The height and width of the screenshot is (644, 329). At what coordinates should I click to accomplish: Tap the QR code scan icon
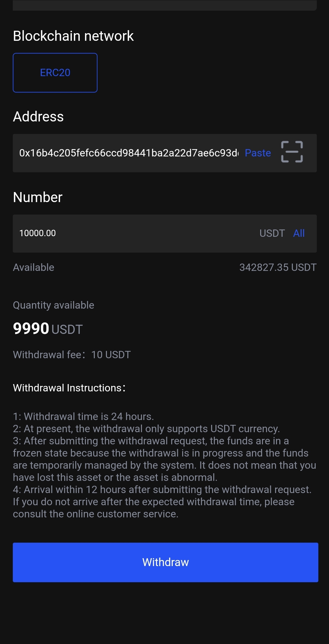point(292,152)
